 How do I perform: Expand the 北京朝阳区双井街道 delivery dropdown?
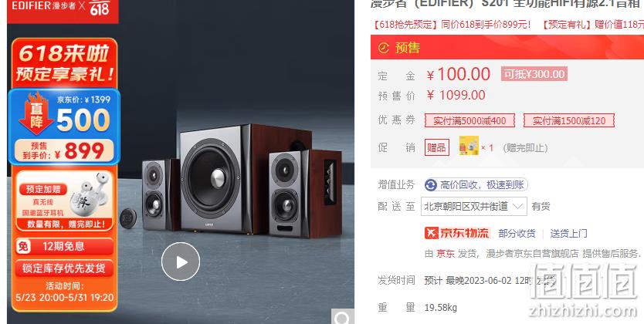(473, 206)
